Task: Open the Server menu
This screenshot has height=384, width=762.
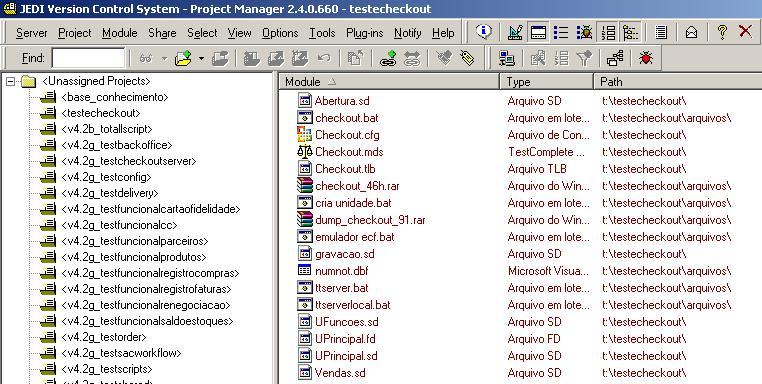Action: [32, 33]
